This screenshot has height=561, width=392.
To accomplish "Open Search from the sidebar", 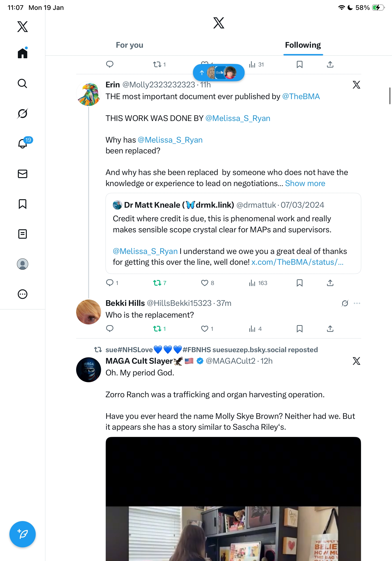I will coord(23,84).
